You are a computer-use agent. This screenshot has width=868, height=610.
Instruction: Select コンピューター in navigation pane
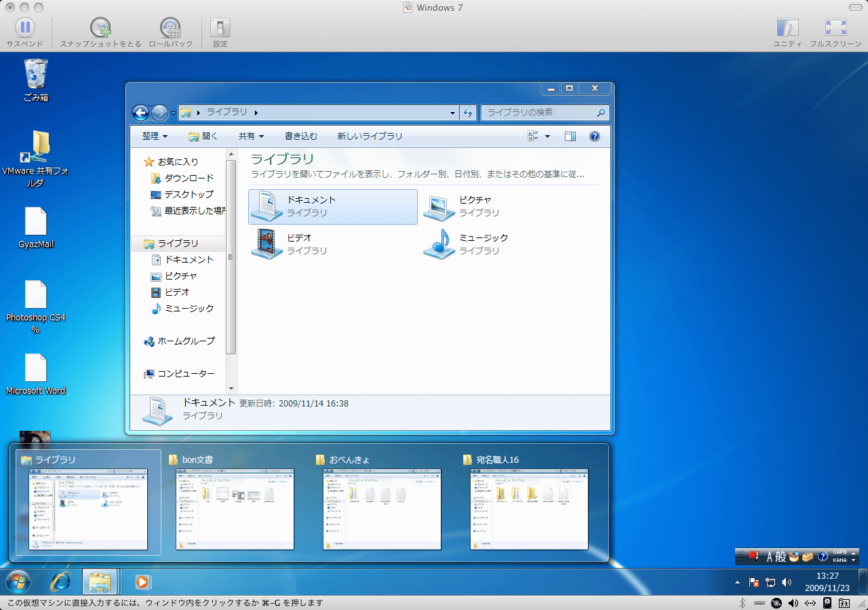180,373
